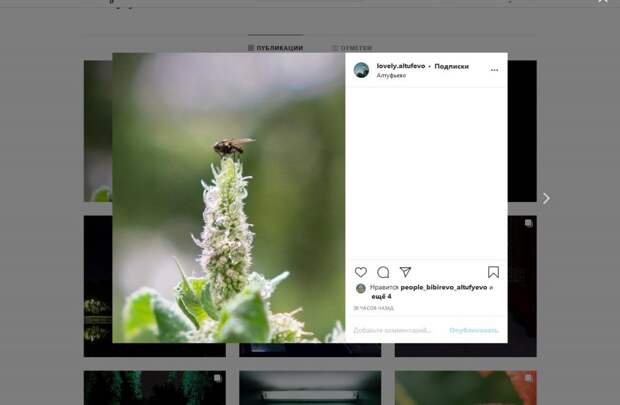Close the post modal with X
This screenshot has height=405, width=620.
(603, 3)
